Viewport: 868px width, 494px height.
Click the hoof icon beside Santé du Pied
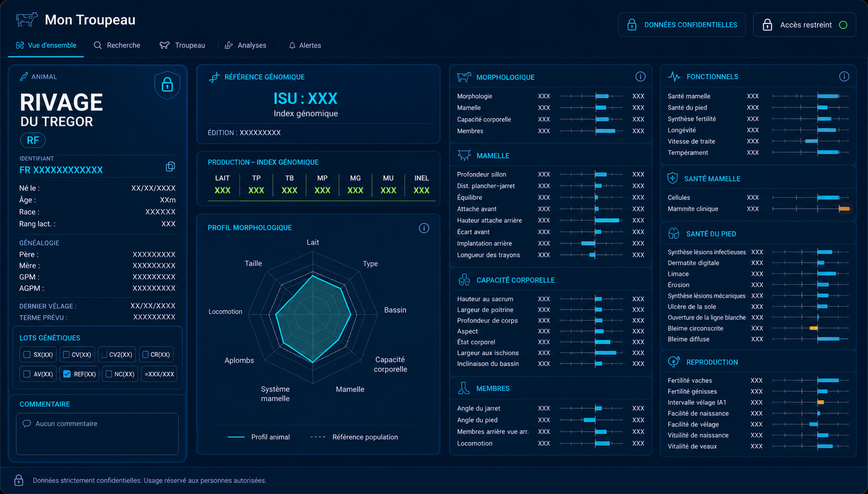pyautogui.click(x=674, y=233)
